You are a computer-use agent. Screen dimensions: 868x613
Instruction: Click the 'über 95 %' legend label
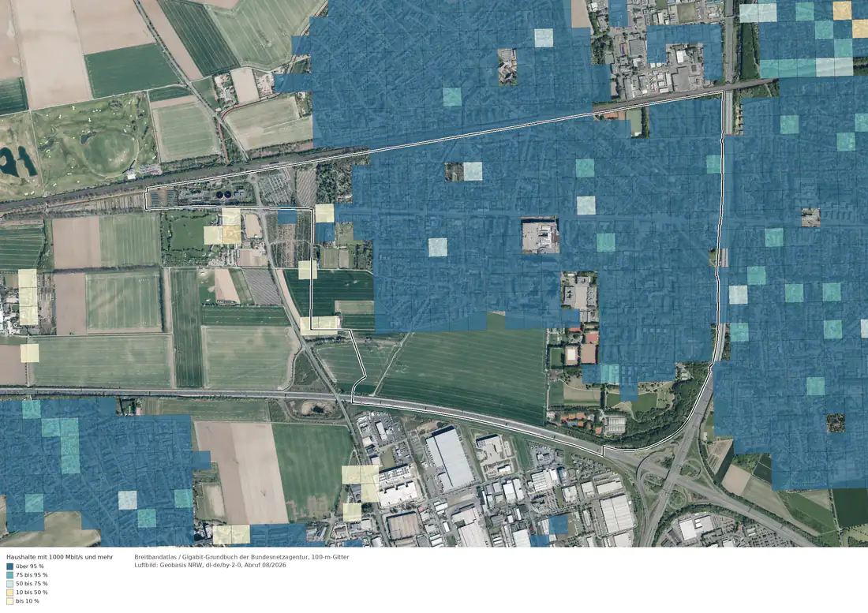tap(30, 566)
